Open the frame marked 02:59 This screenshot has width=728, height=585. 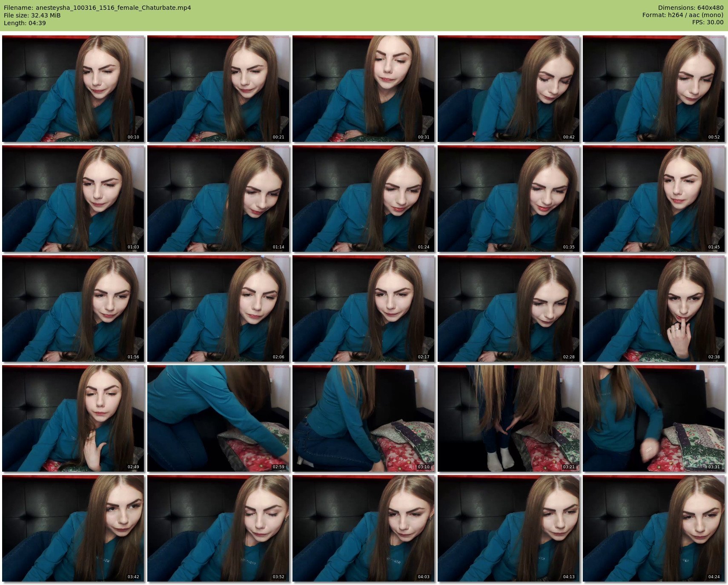point(218,418)
